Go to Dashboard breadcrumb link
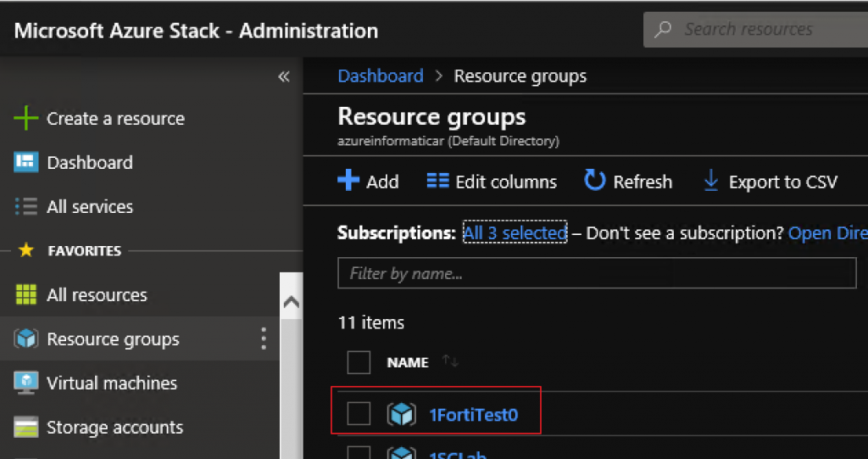The height and width of the screenshot is (459, 868). [x=381, y=76]
